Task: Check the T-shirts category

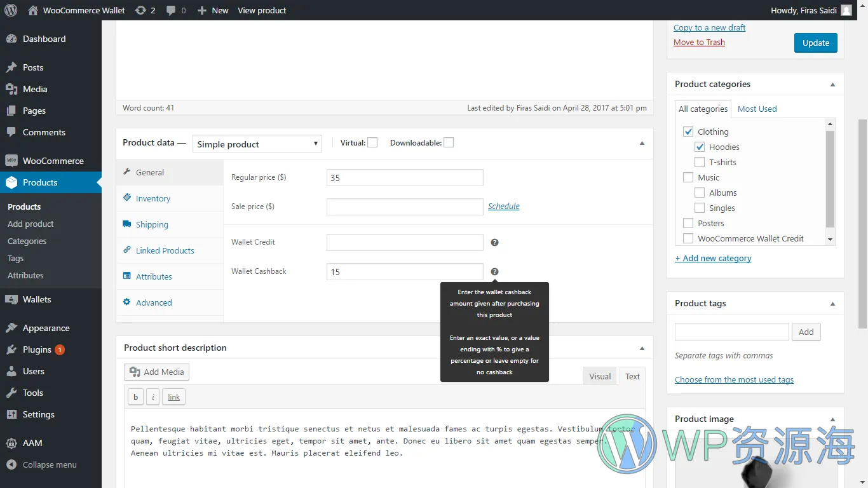Action: point(700,162)
